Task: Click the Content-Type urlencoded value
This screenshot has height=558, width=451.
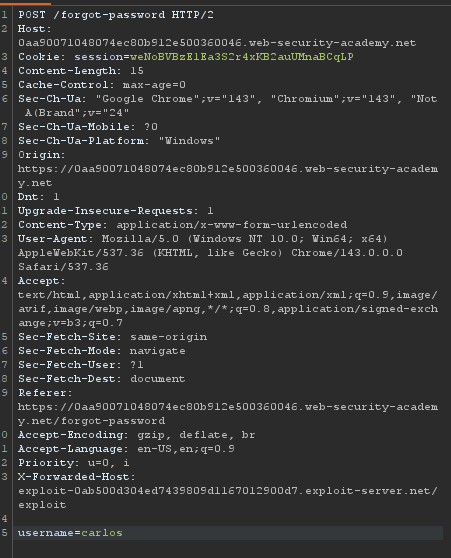Action: pos(231,225)
